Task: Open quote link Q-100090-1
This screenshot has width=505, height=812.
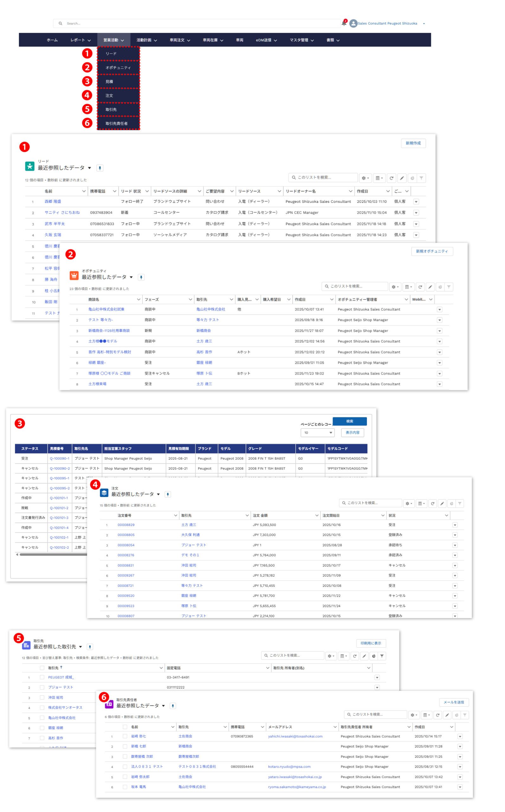Action: [x=60, y=458]
